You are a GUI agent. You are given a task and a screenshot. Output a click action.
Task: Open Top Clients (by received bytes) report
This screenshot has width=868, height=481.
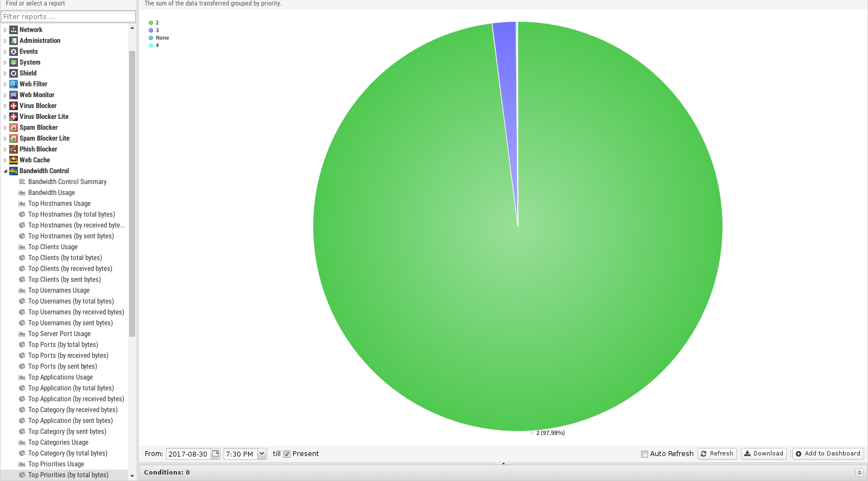tap(70, 269)
